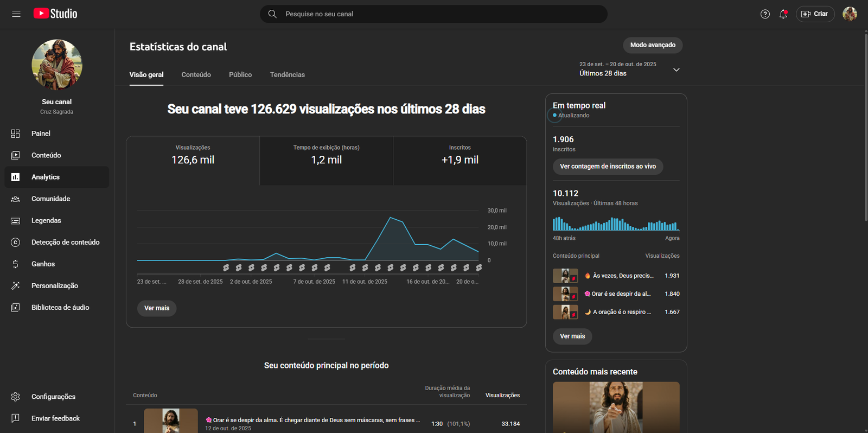This screenshot has height=433, width=868.
Task: Open the Criar create menu
Action: click(815, 14)
